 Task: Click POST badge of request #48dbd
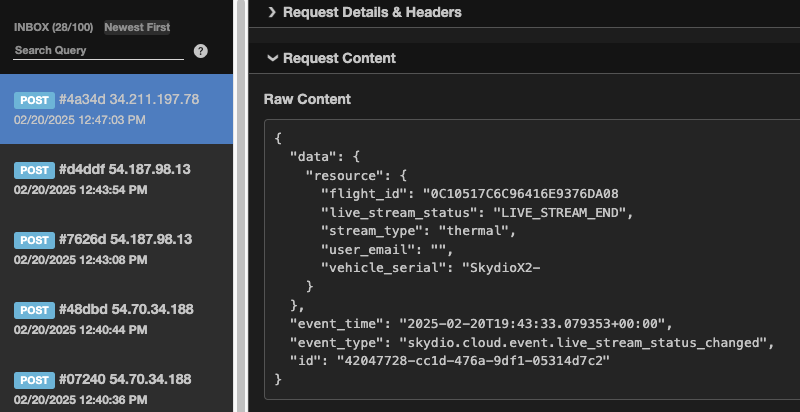pos(34,310)
